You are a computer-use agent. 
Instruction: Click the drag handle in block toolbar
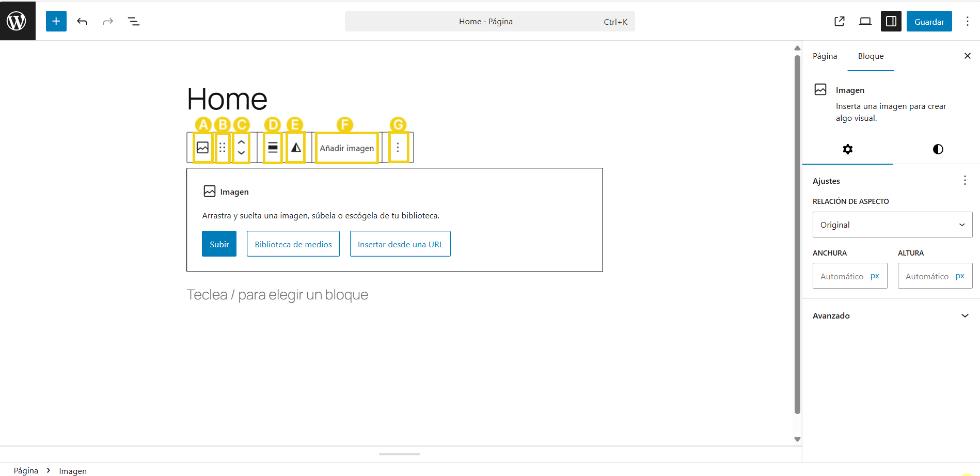222,148
